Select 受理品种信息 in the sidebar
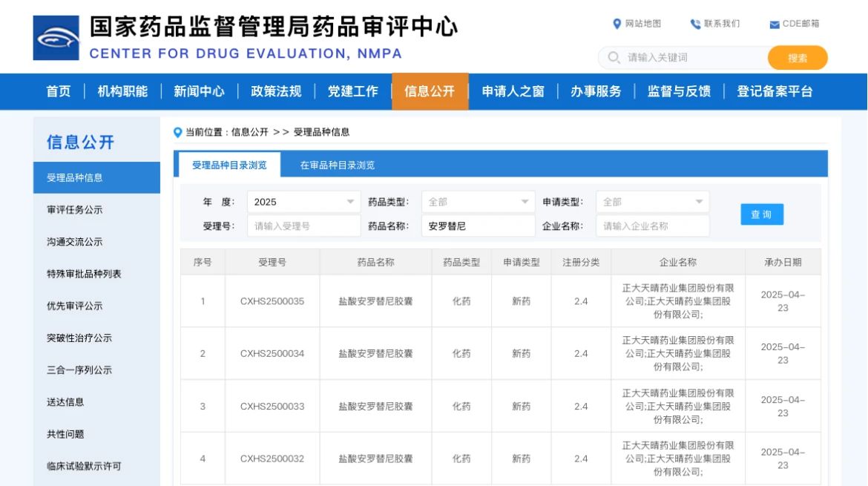 [x=96, y=177]
